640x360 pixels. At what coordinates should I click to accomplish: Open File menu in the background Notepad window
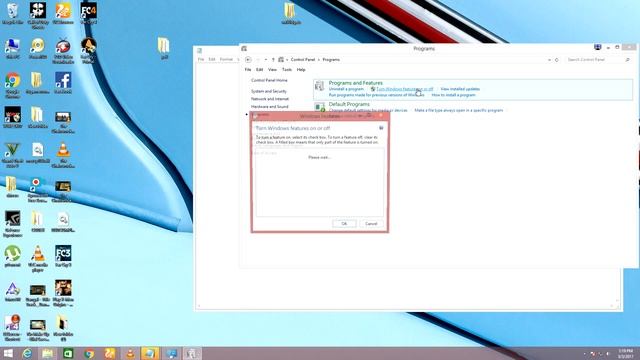click(201, 59)
